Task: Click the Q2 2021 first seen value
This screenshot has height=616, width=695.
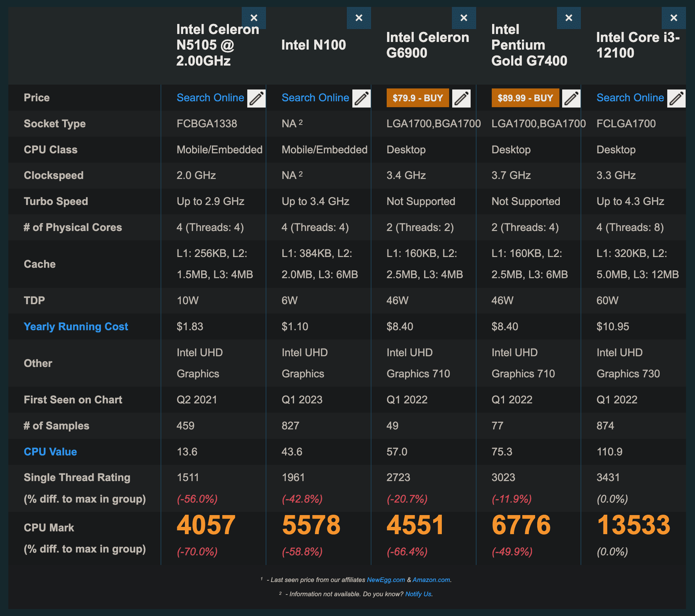Action: coord(197,400)
